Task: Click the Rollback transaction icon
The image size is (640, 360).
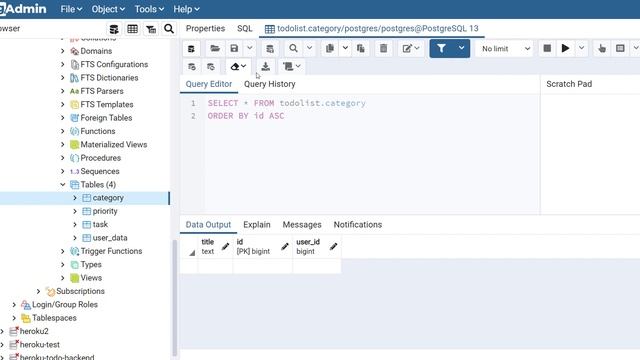Action: click(211, 67)
